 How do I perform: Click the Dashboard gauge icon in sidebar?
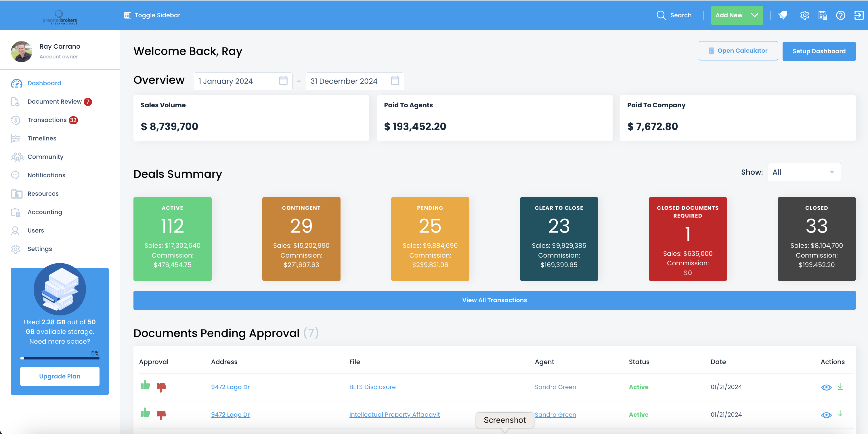pyautogui.click(x=16, y=83)
